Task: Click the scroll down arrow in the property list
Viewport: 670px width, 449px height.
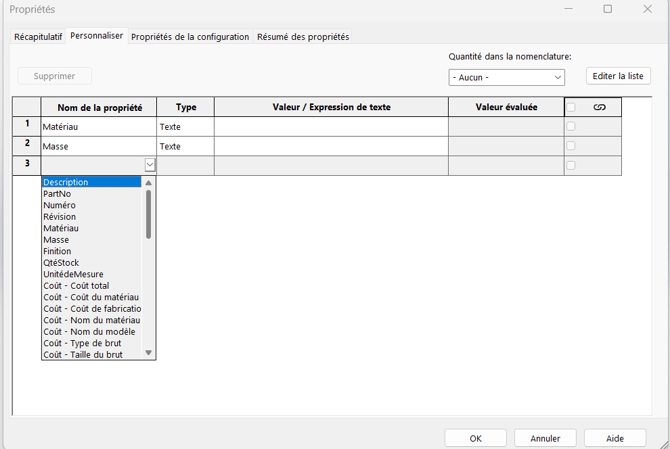Action: [x=148, y=353]
